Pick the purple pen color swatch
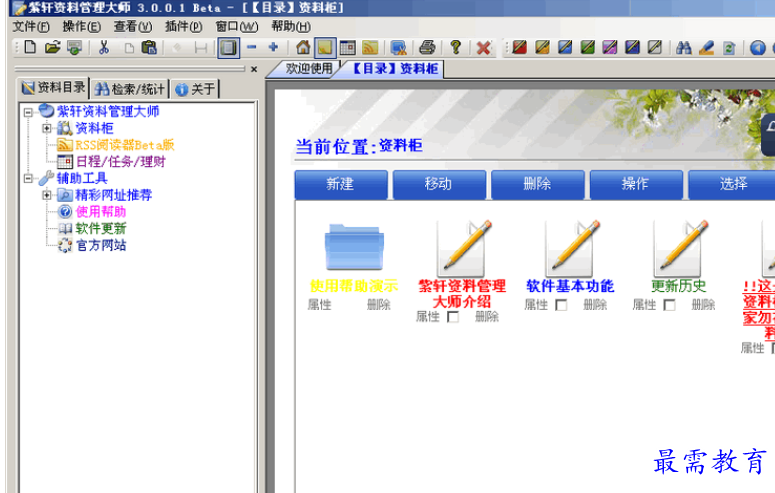The image size is (775, 493). tap(610, 47)
